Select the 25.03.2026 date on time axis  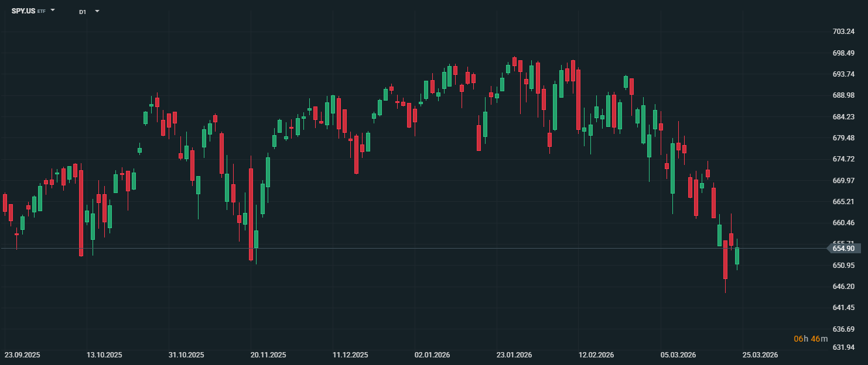pyautogui.click(x=760, y=355)
